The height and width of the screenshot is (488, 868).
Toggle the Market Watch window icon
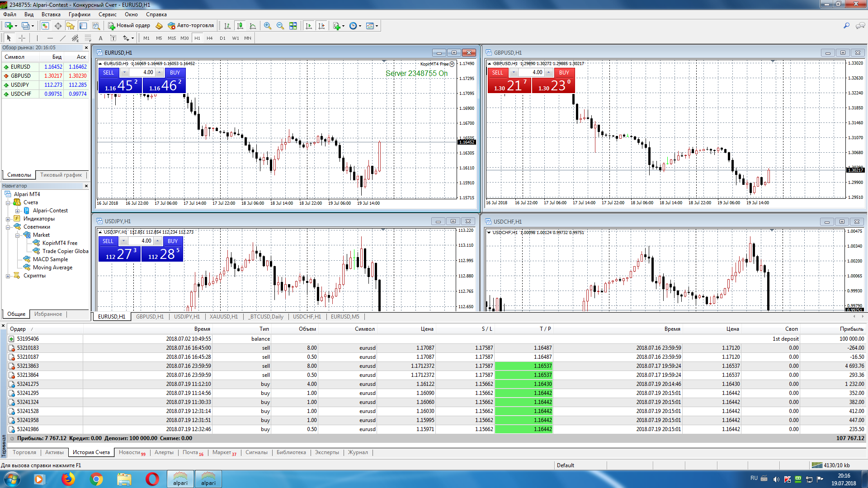click(x=45, y=26)
